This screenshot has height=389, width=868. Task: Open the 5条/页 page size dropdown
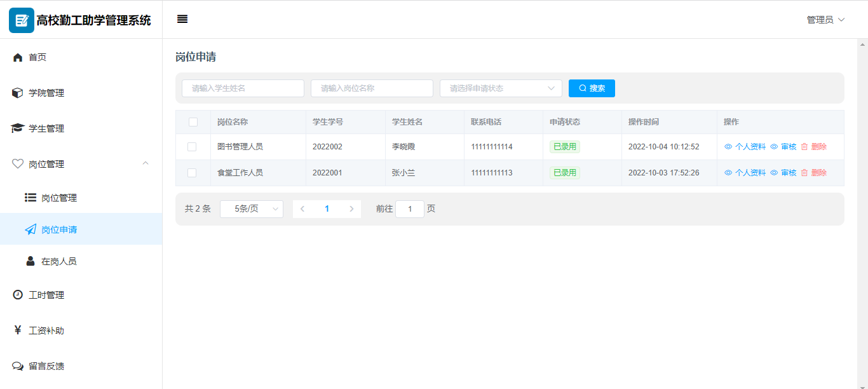tap(252, 209)
